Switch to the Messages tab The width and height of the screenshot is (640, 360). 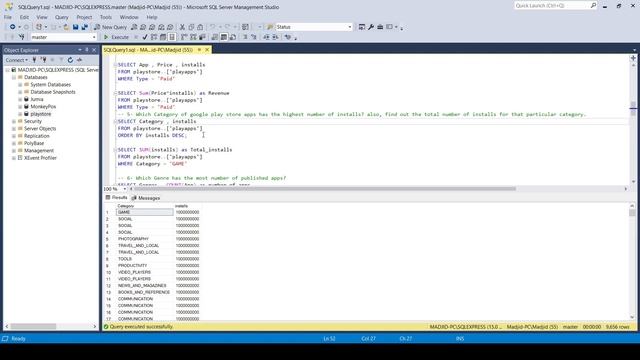(x=146, y=198)
